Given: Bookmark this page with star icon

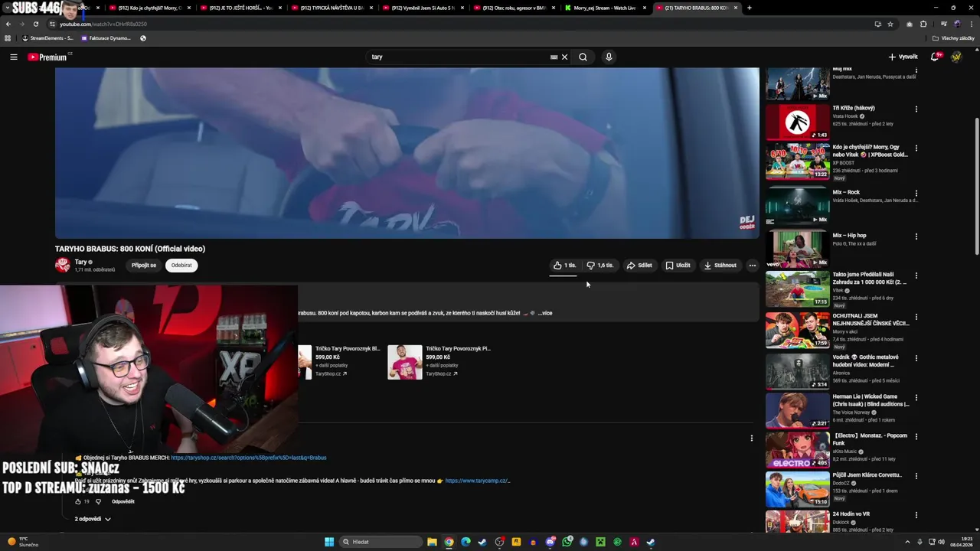Looking at the screenshot, I should tap(890, 24).
